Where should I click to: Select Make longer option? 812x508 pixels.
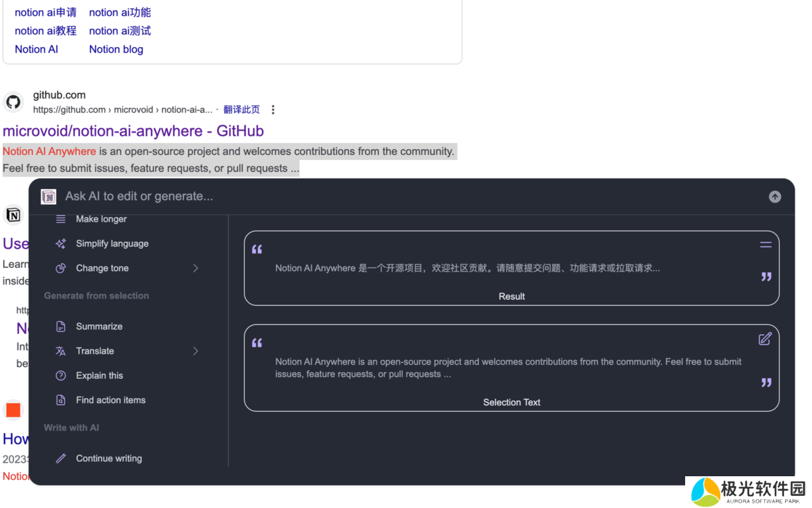tap(101, 219)
